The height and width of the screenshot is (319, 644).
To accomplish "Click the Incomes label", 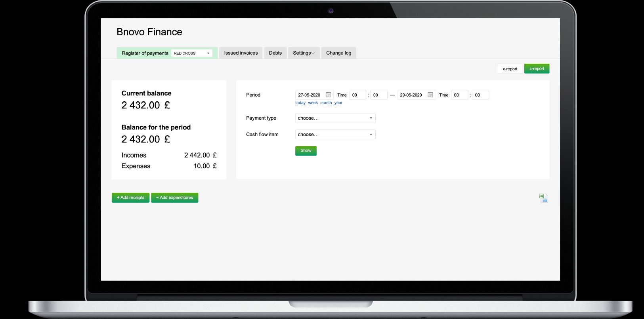I will coord(134,155).
